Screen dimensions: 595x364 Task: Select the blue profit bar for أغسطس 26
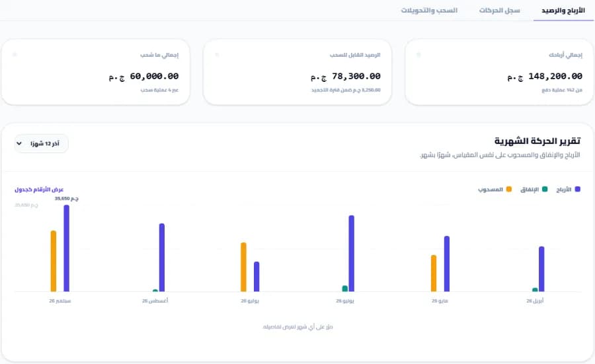162,258
